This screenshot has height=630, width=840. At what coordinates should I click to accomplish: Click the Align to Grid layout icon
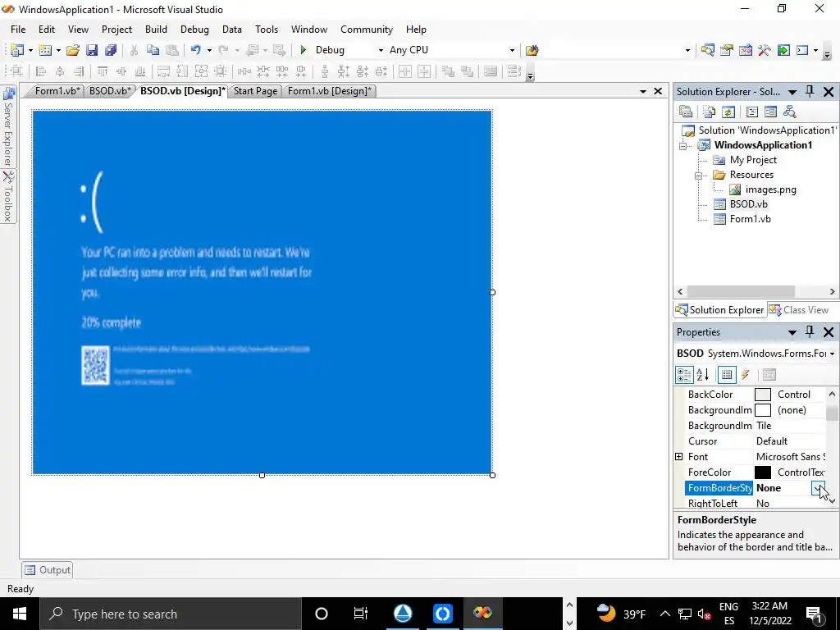tap(16, 71)
